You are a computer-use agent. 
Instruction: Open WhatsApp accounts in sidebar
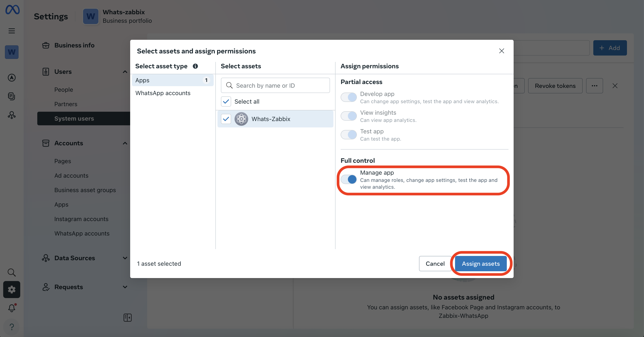[x=82, y=234]
